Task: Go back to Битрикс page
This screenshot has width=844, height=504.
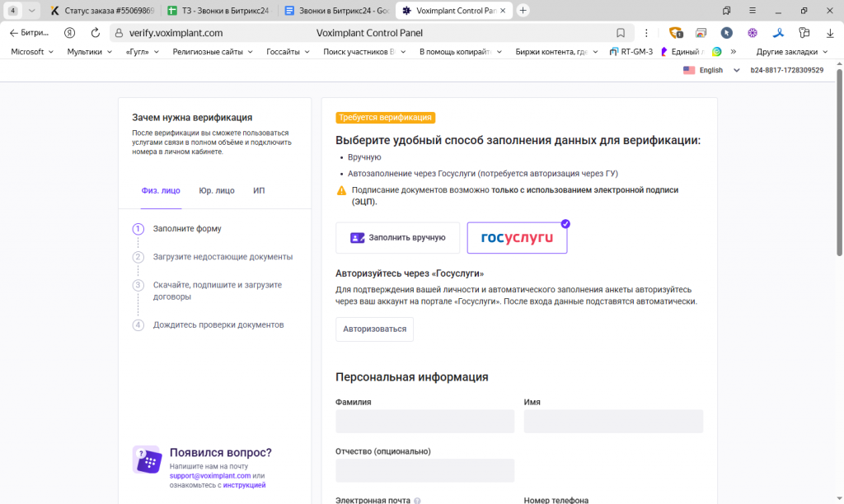Action: [30, 33]
